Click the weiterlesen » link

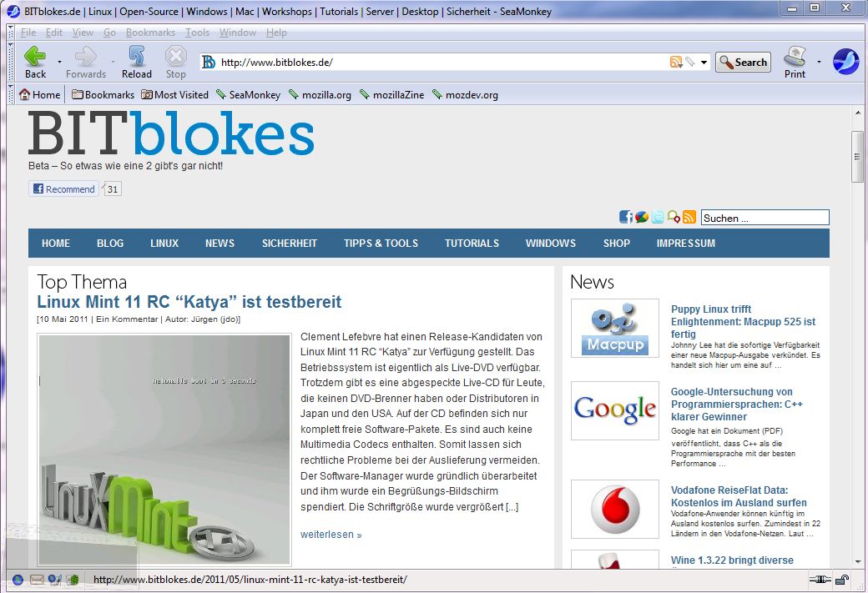(x=331, y=535)
